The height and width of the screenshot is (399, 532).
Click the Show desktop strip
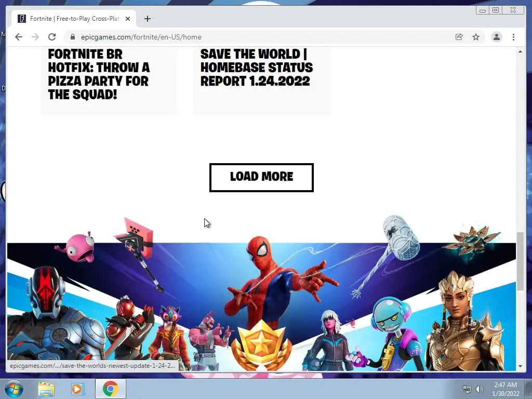(528, 389)
